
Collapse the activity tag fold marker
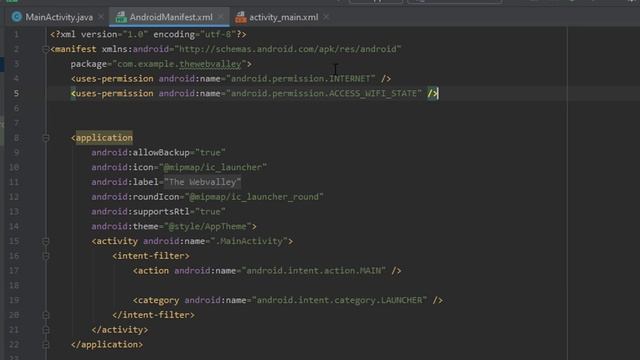[46, 241]
